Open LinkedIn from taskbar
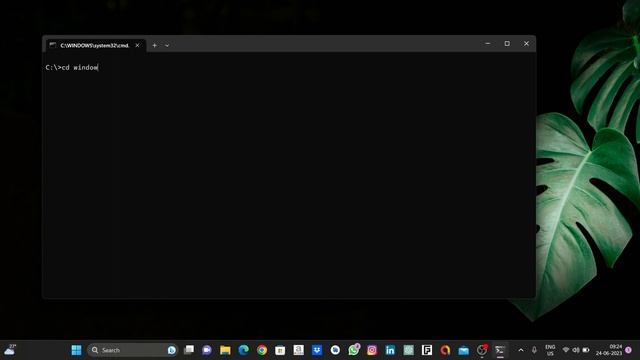The image size is (640, 360). coord(390,350)
